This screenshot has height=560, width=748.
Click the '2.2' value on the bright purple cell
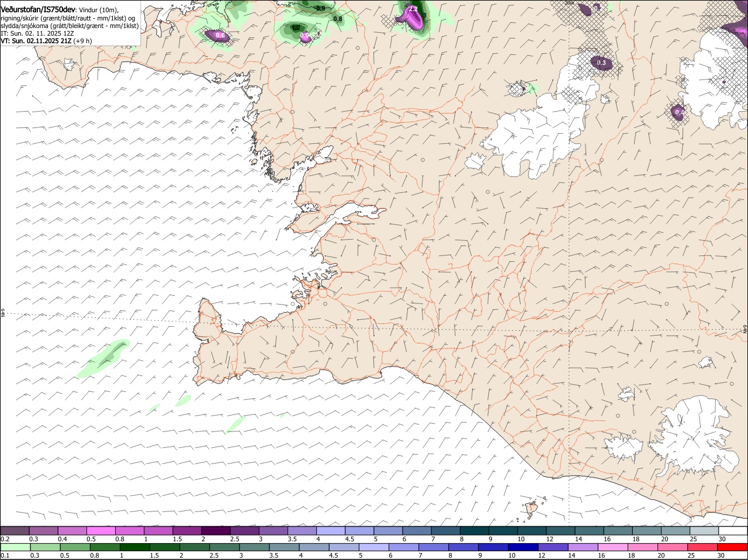tap(413, 9)
